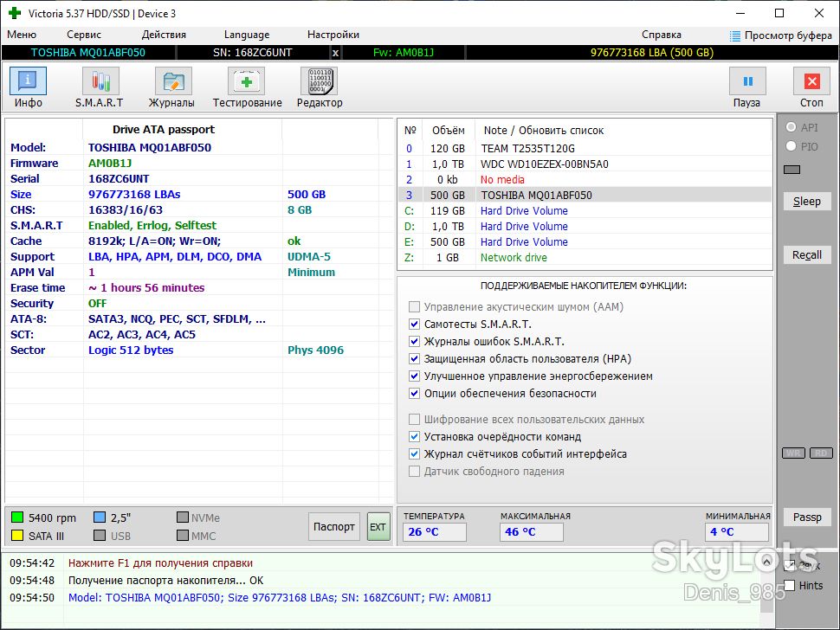
Task: Open the Справка help menu
Action: [662, 35]
